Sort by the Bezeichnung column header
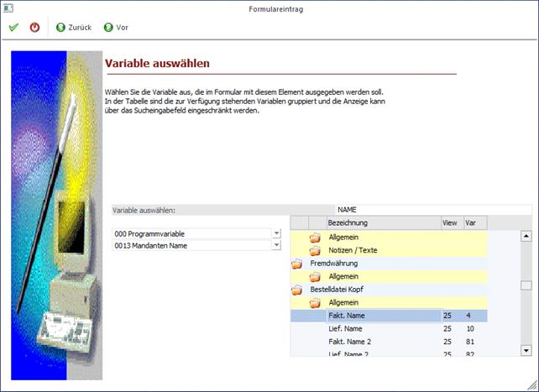The image size is (539, 392). (383, 222)
